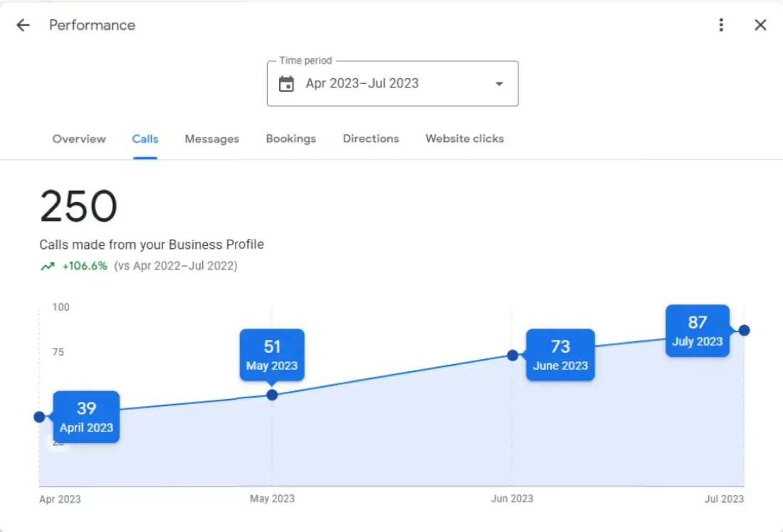
Task: Click the April 2023 data point
Action: [39, 417]
